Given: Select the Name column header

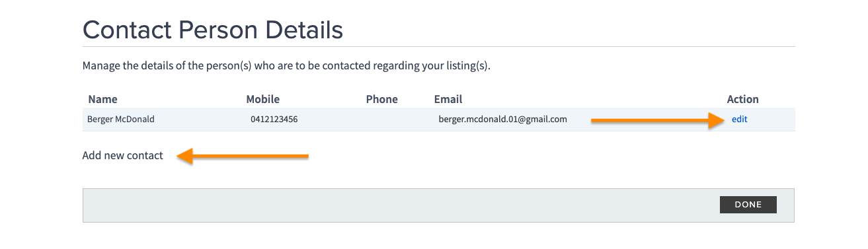Looking at the screenshot, I should pyautogui.click(x=102, y=99).
